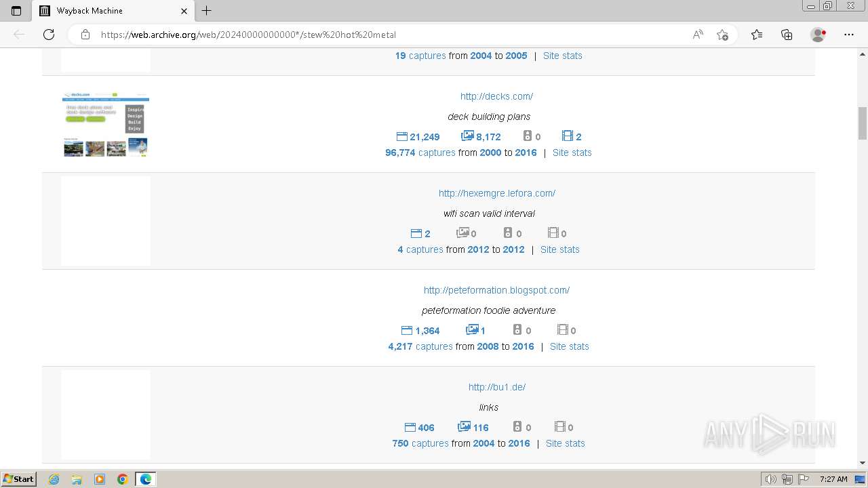Open Windows Start menu
868x488 pixels.
point(19,479)
